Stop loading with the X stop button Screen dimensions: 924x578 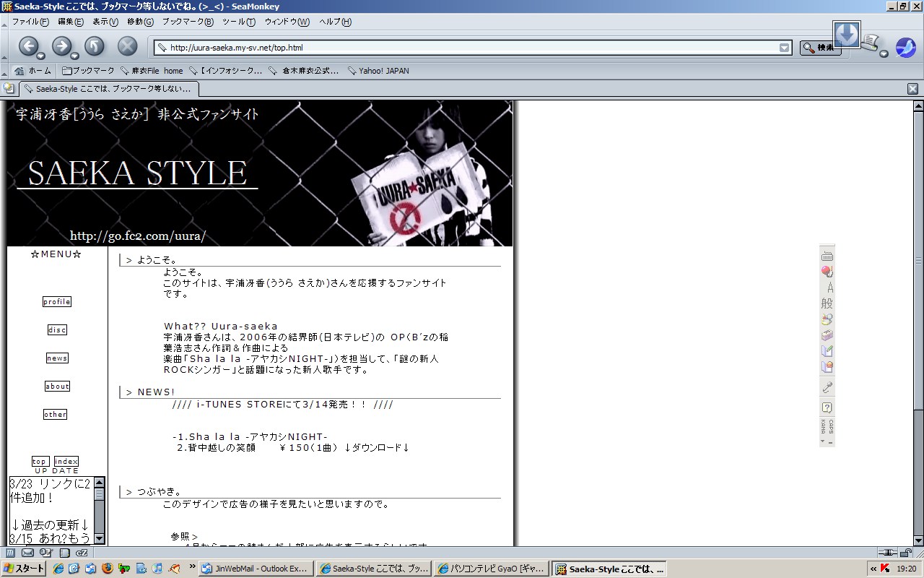click(x=127, y=46)
